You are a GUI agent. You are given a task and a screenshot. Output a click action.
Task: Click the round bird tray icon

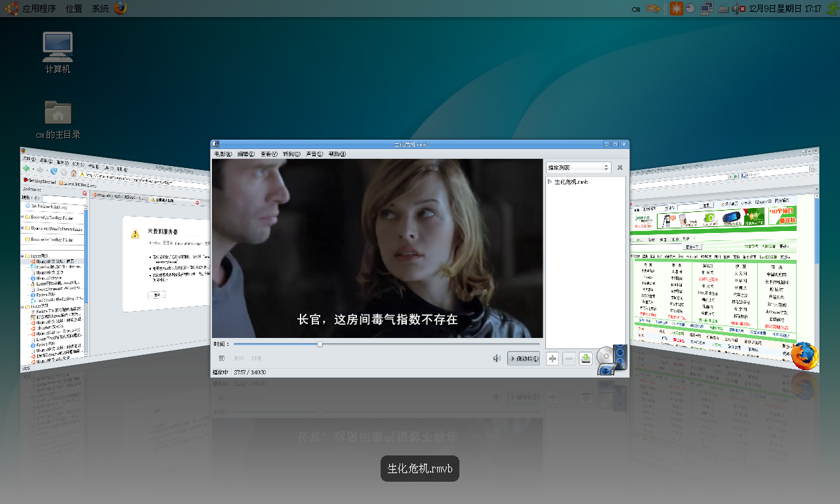pyautogui.click(x=690, y=9)
